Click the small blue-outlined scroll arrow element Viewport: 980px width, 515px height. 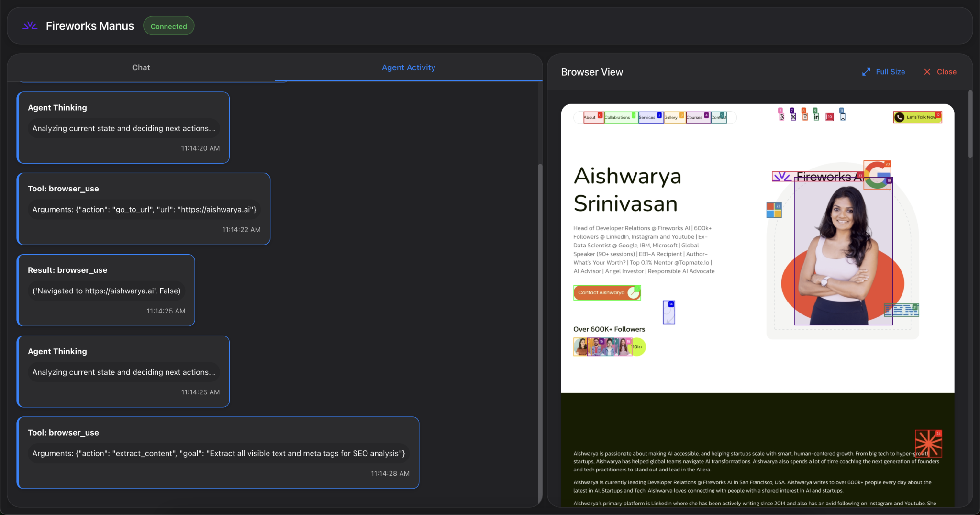pos(669,313)
